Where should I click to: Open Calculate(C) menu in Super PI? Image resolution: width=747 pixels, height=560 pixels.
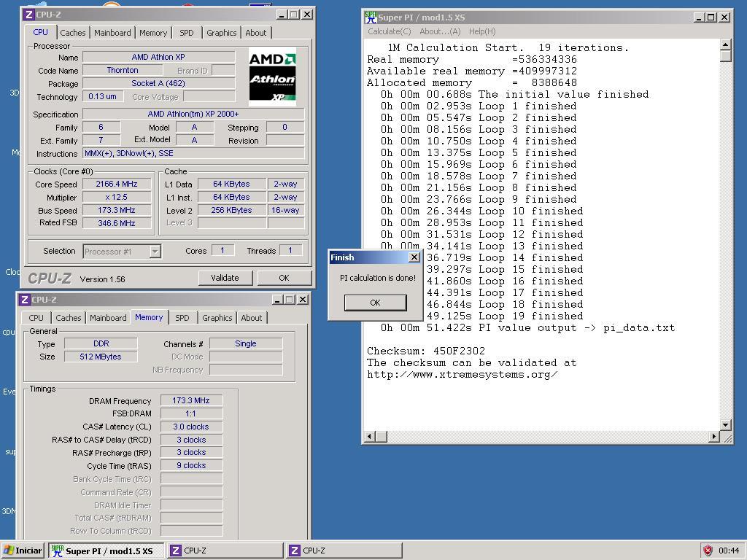(390, 31)
